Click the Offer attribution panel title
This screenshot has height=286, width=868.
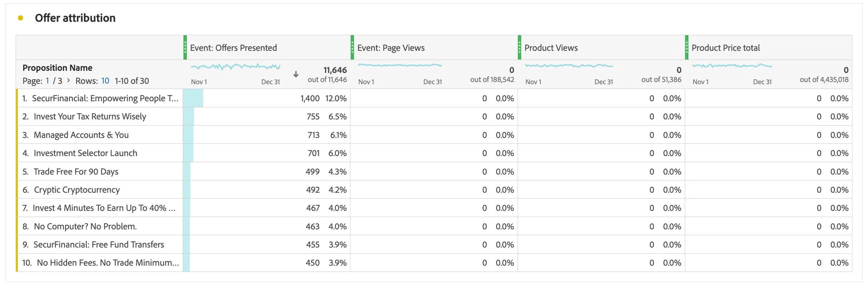click(75, 18)
